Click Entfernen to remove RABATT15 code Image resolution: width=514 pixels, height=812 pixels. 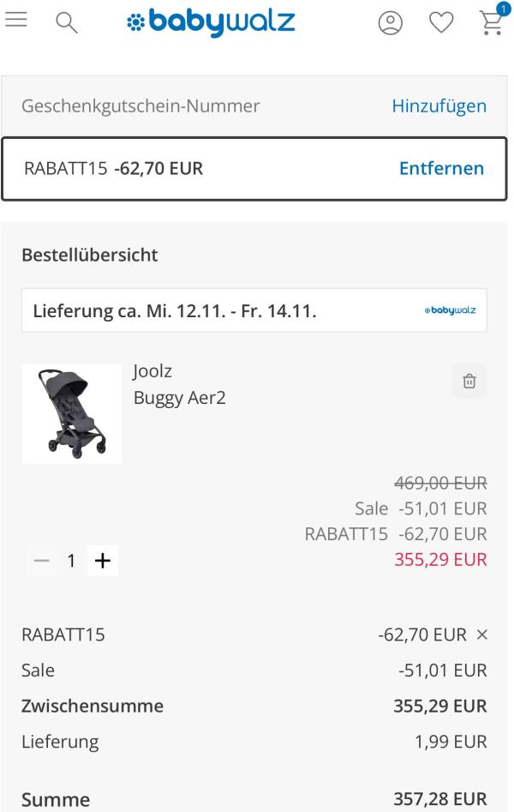[441, 169]
